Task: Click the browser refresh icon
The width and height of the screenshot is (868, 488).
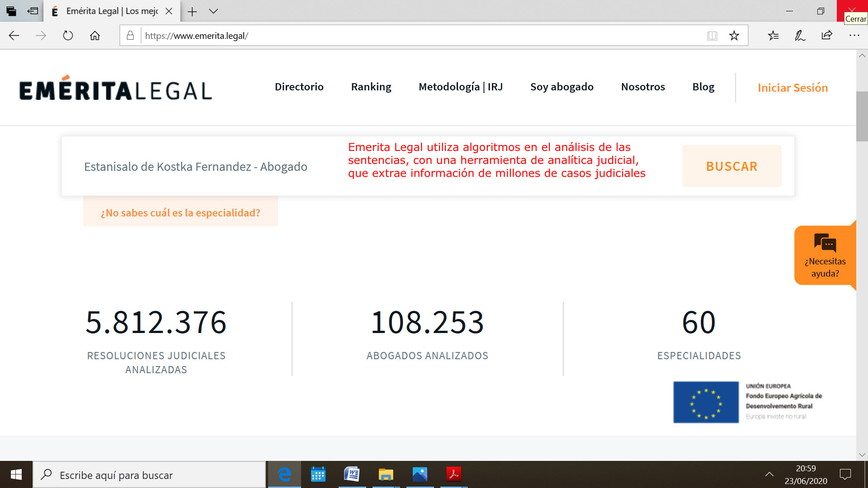Action: [68, 36]
